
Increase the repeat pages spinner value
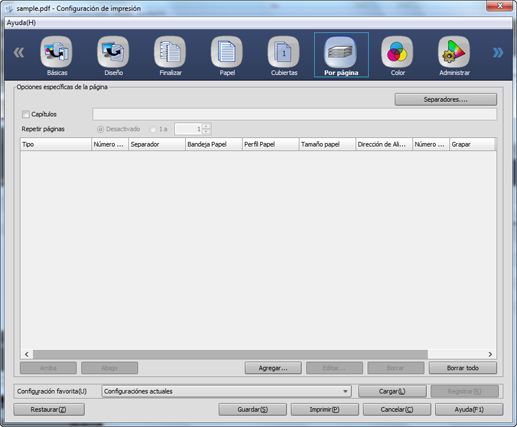point(206,126)
